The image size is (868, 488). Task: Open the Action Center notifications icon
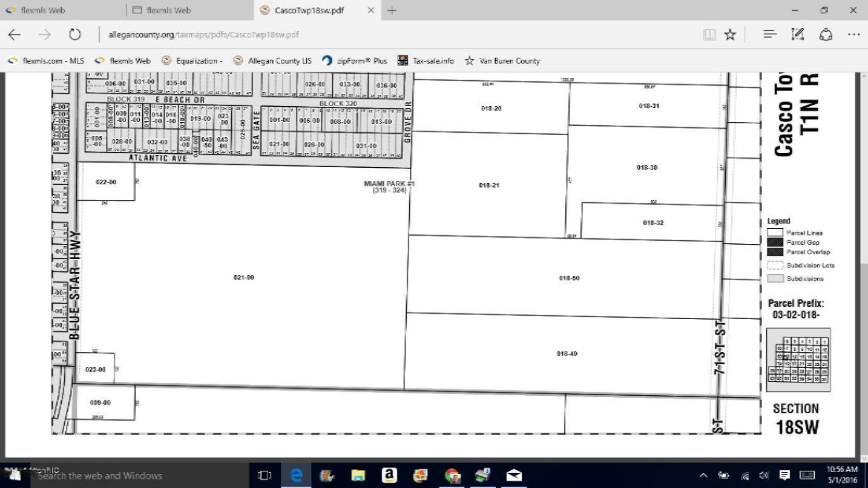tap(785, 475)
